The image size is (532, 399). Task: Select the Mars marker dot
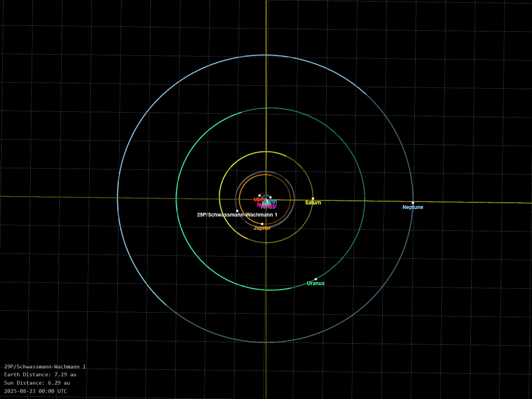coord(259,195)
